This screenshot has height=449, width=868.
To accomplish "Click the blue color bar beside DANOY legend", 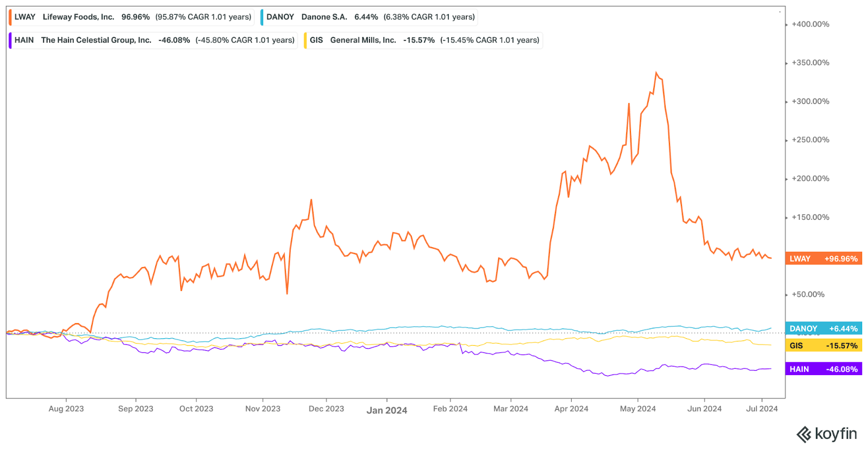I will 262,17.
